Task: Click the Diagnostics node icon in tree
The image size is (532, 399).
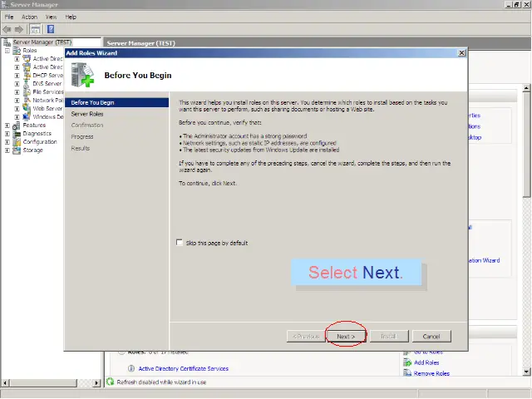Action: coord(17,134)
